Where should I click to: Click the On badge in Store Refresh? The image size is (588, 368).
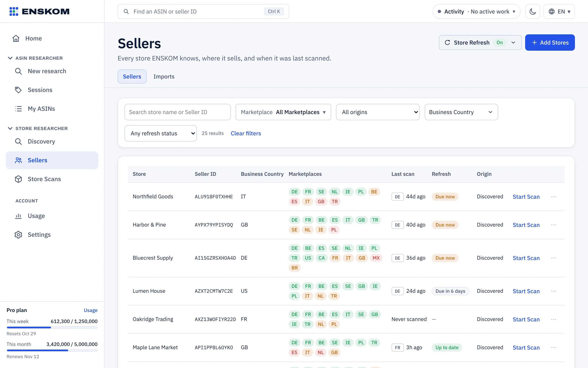(500, 43)
